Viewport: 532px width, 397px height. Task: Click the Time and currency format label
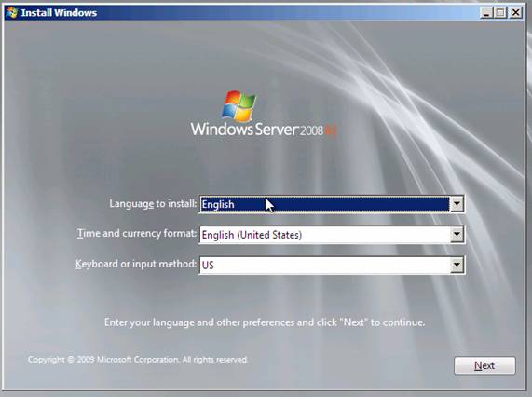[x=137, y=234]
